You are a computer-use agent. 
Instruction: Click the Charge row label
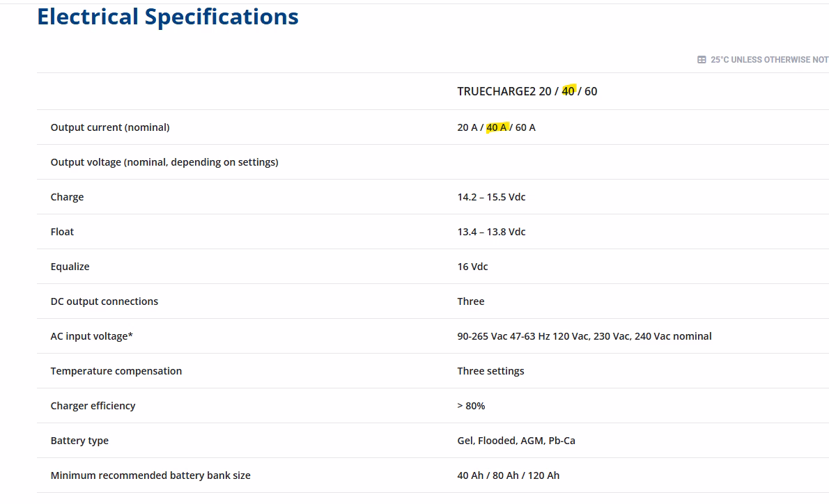67,197
